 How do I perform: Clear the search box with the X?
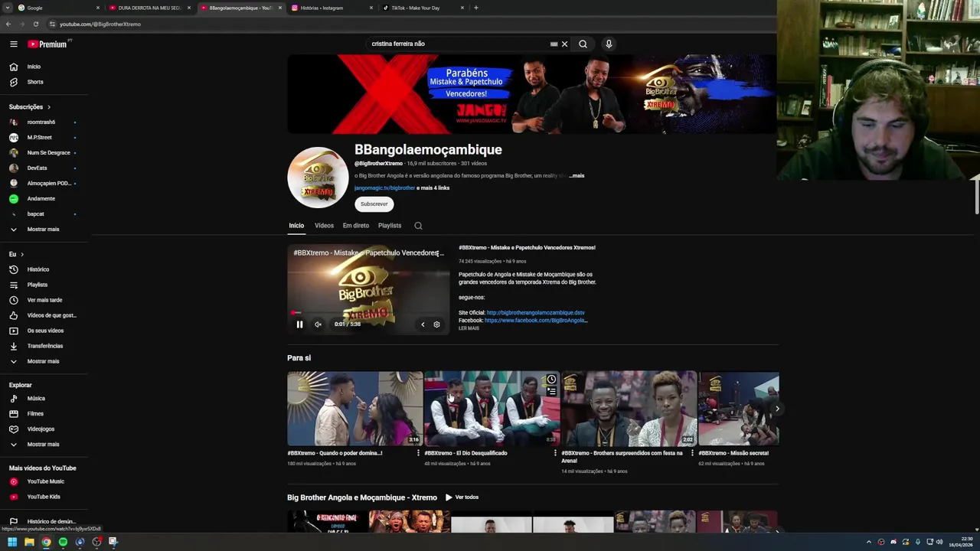point(565,44)
